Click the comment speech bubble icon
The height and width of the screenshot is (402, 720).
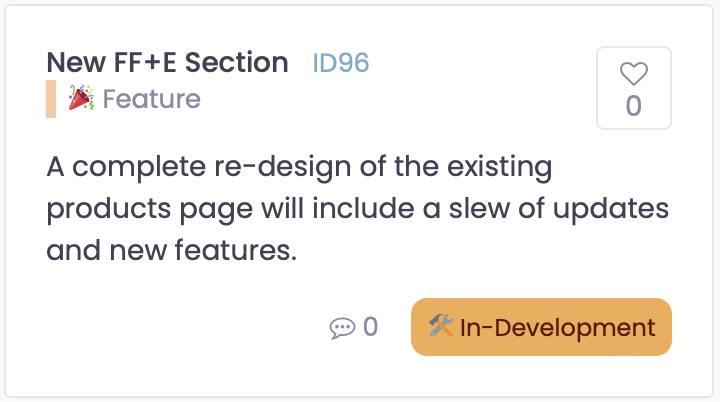click(342, 328)
